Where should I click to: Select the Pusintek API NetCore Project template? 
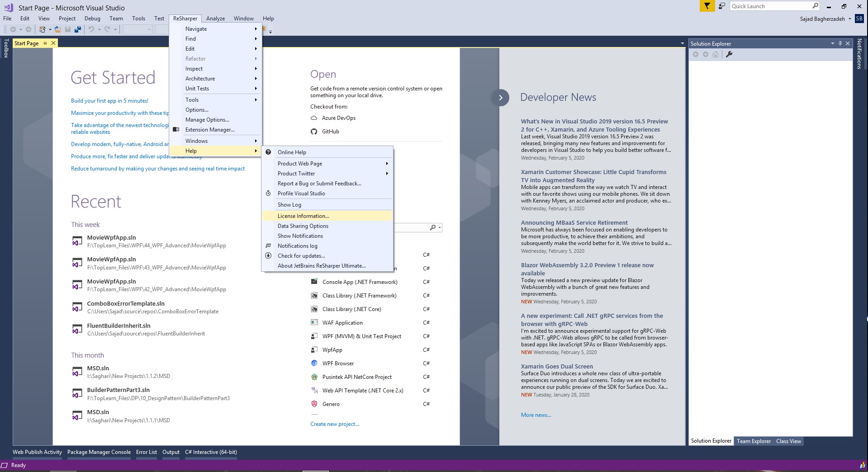[357, 377]
